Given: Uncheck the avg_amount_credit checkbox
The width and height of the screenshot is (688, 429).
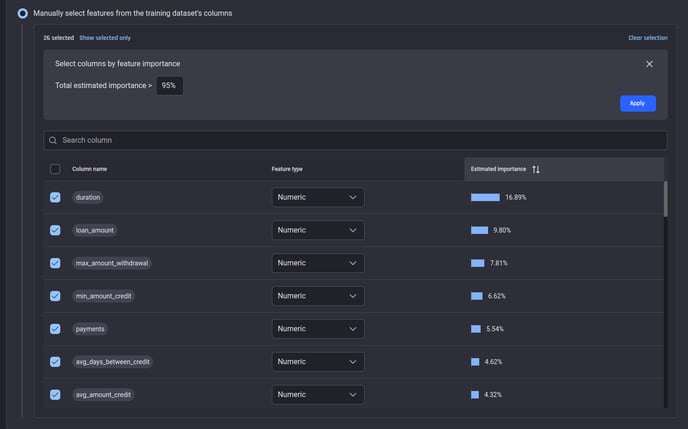Looking at the screenshot, I should pos(55,395).
